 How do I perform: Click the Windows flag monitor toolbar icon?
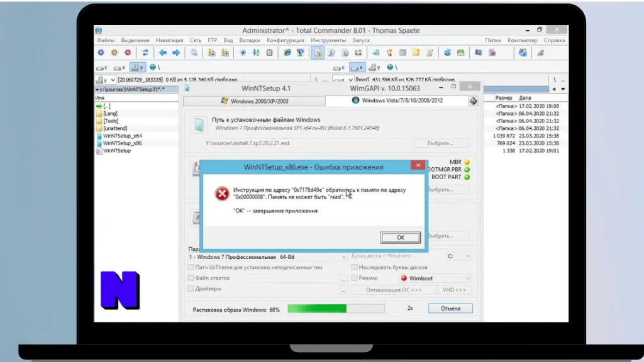tap(479, 53)
